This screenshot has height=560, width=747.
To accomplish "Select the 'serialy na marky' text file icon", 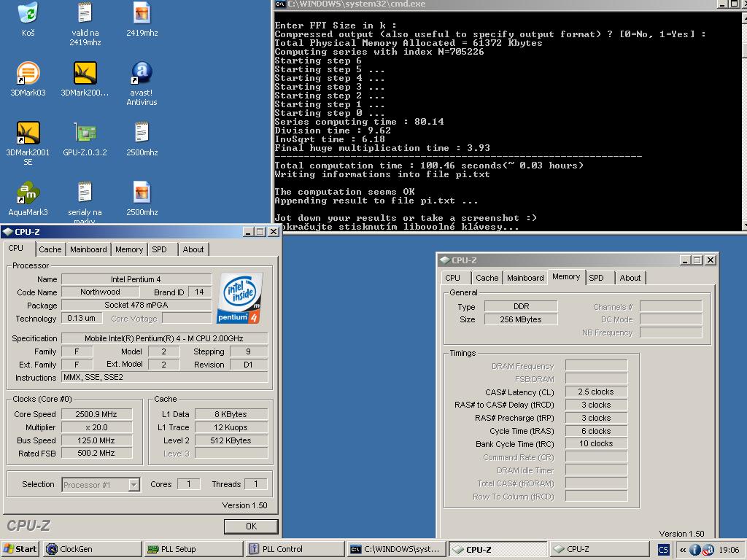I will tap(85, 192).
